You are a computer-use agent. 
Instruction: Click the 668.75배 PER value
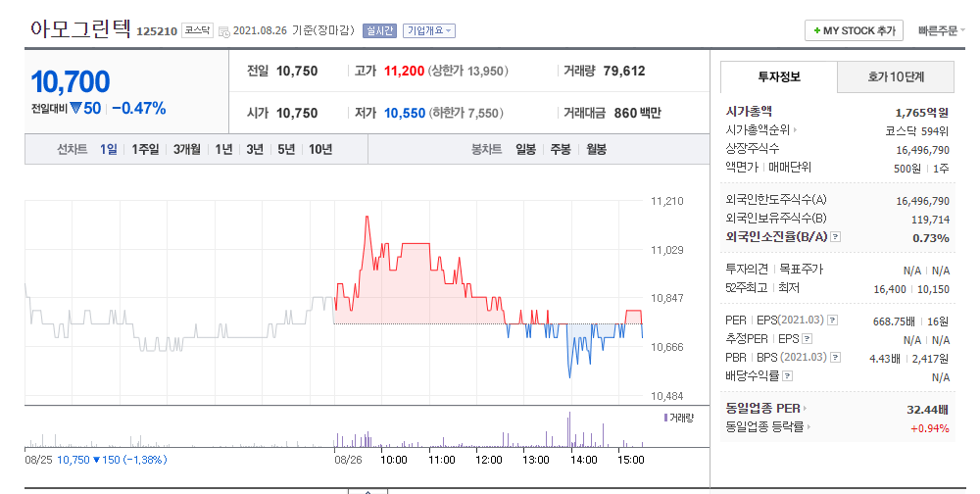[894, 321]
